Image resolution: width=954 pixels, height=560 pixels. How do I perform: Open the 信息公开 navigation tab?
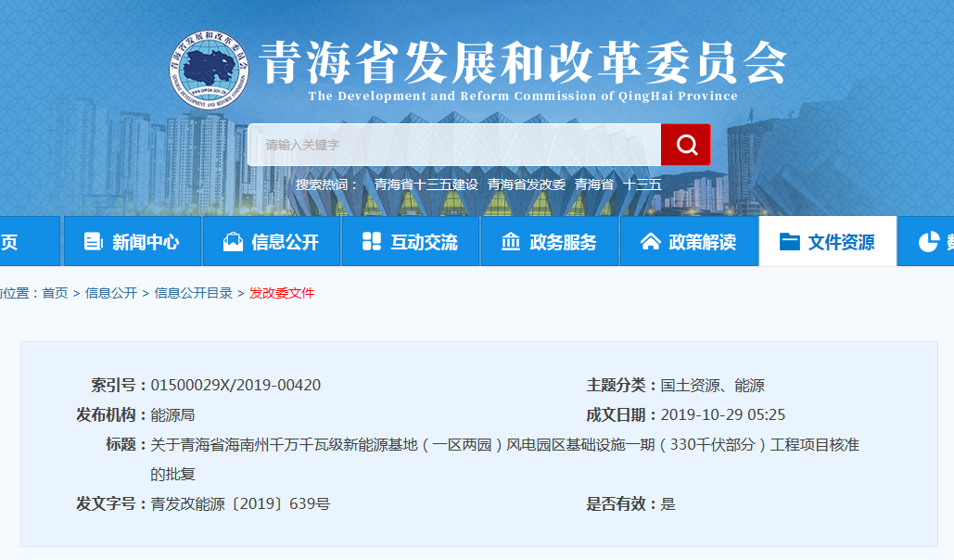coord(272,241)
